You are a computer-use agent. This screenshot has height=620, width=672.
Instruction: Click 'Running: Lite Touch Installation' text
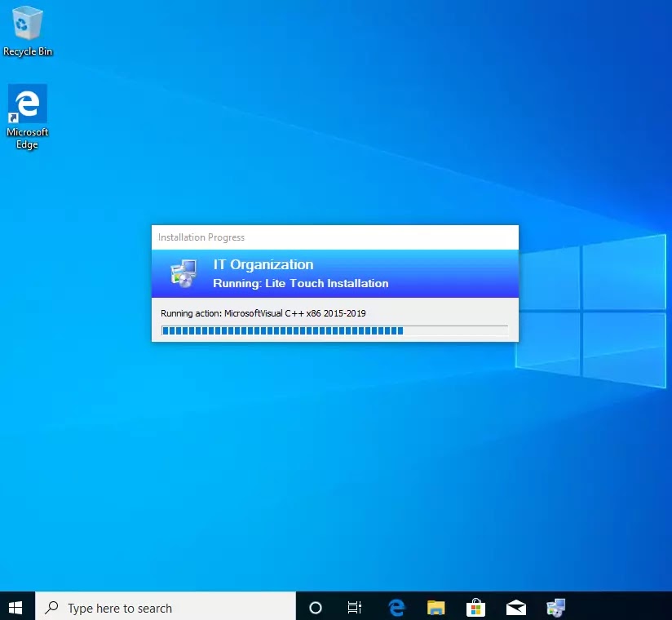coord(300,283)
